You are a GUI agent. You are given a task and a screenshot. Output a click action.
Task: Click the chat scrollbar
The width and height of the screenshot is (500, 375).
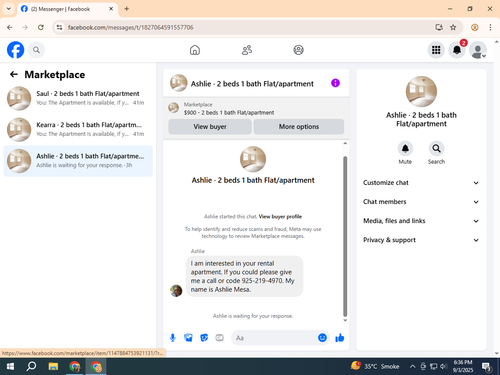click(345, 236)
